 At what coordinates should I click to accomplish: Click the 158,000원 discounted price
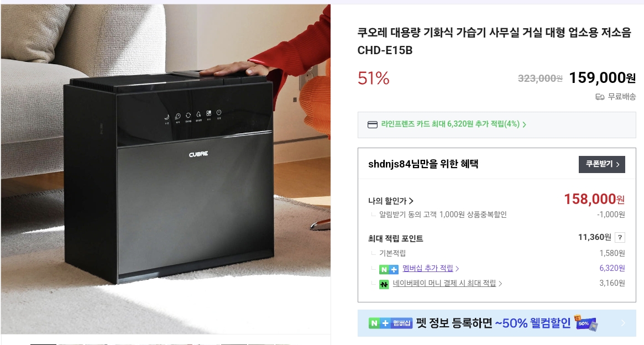pos(594,199)
